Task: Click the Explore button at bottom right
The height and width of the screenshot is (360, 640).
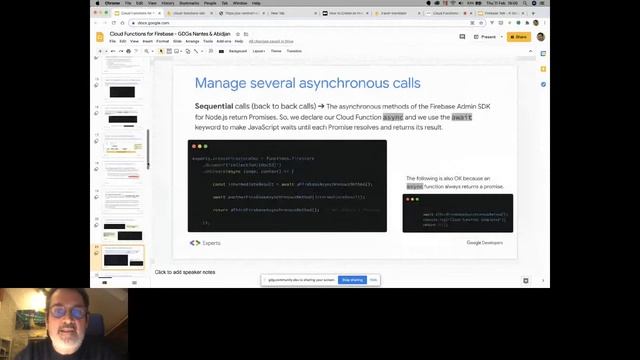Action: tap(526, 280)
